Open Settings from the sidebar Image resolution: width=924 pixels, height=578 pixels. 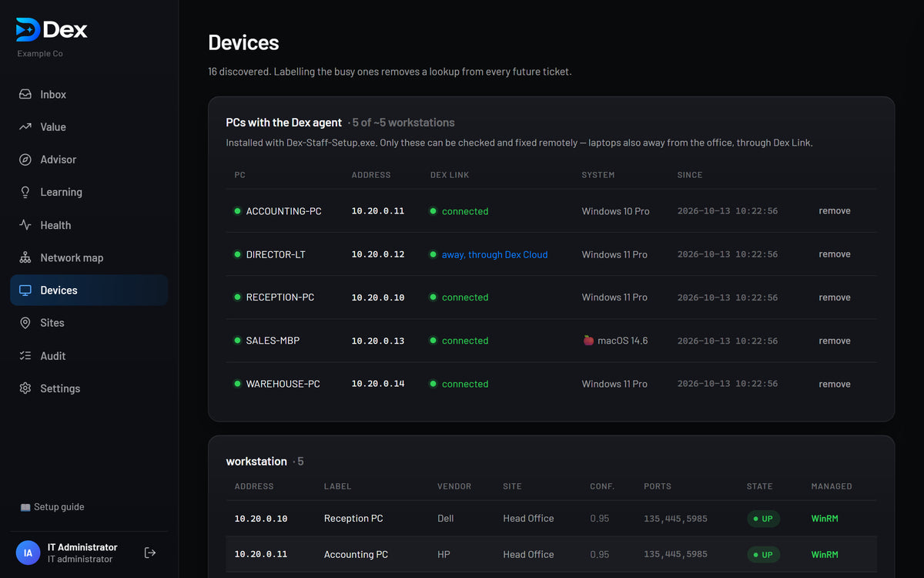coord(89,388)
